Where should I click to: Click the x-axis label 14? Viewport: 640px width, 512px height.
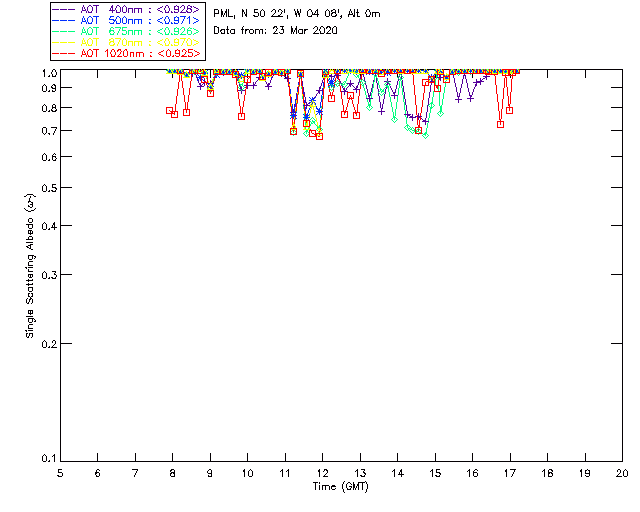(x=398, y=473)
